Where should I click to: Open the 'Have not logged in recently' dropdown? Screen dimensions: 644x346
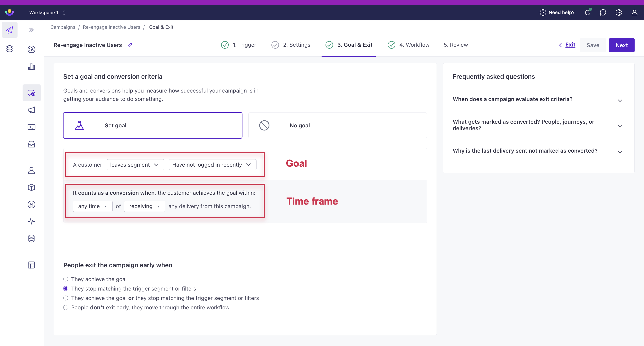(212, 165)
